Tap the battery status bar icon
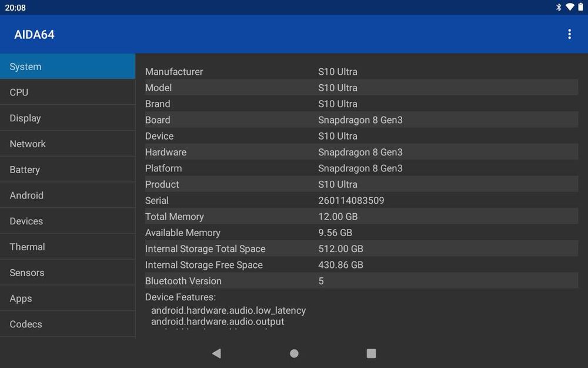 [580, 7]
